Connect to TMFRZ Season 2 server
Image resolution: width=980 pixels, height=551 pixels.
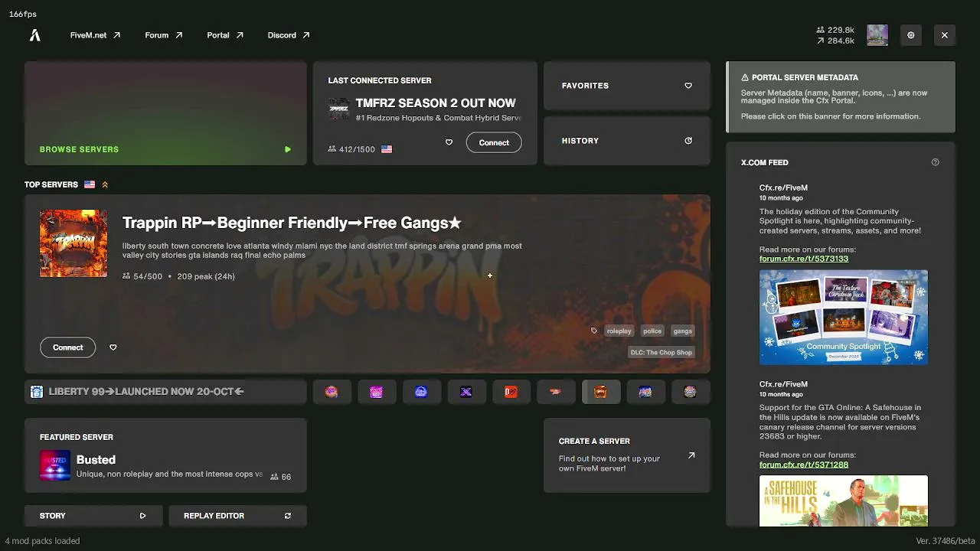click(494, 142)
